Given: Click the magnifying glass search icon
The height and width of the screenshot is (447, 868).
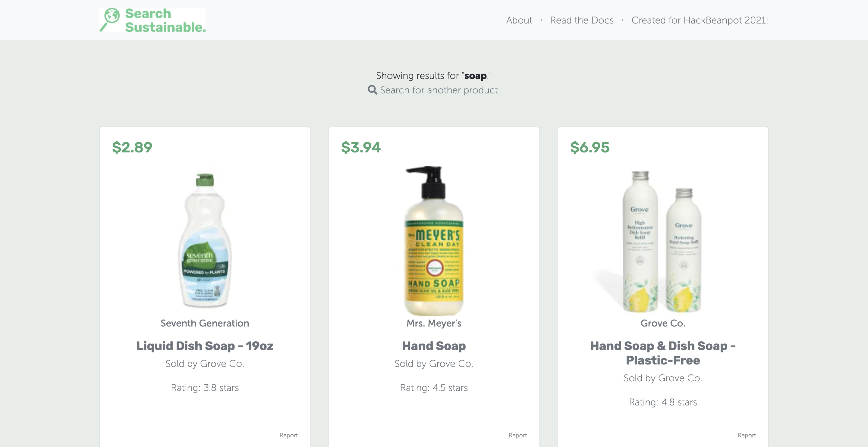Looking at the screenshot, I should (x=372, y=90).
